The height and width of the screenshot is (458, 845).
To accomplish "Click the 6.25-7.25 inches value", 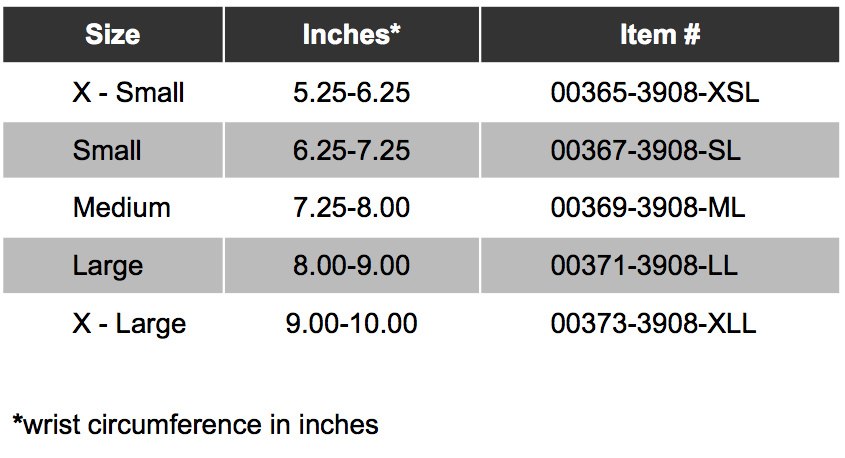I will point(352,151).
